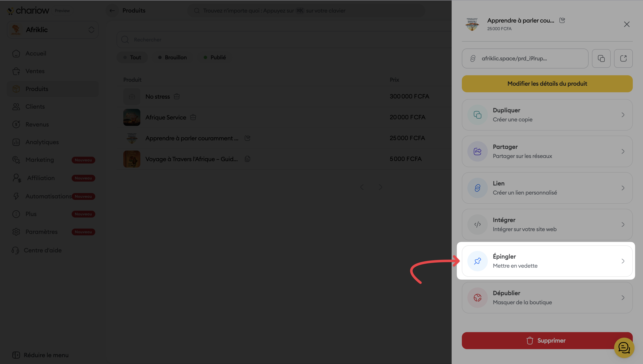Expand the Lien option chevron
Screen dimensions: 643x364
(x=623, y=188)
